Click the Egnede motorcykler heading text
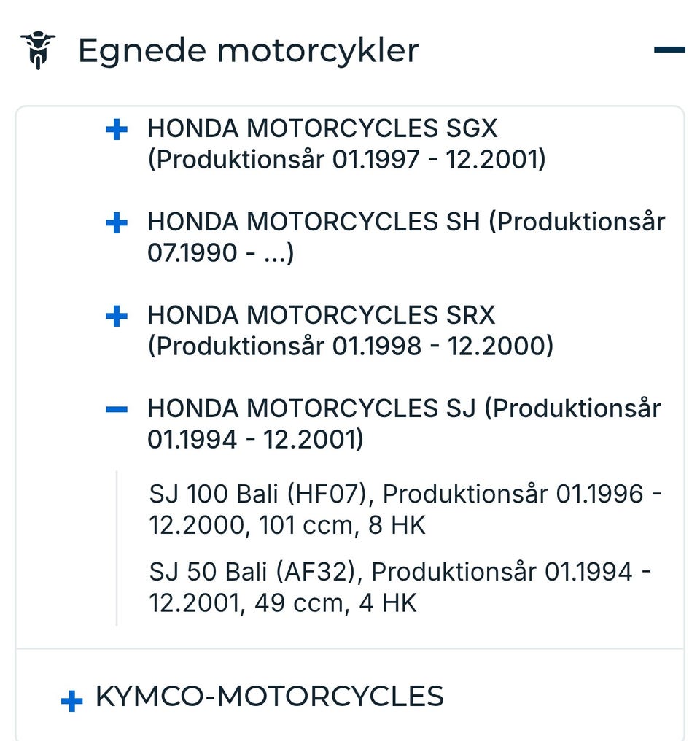700x741 pixels. pyautogui.click(x=248, y=50)
